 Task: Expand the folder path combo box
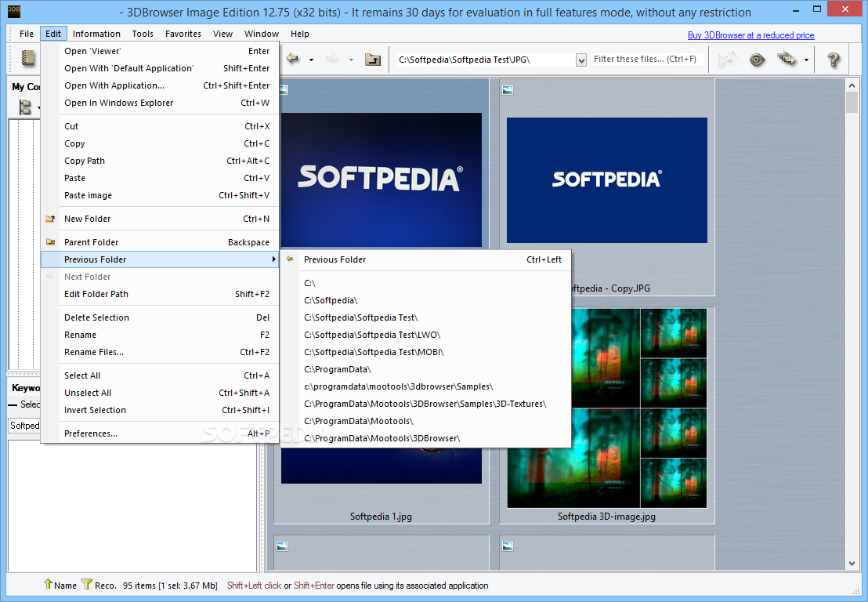(580, 60)
